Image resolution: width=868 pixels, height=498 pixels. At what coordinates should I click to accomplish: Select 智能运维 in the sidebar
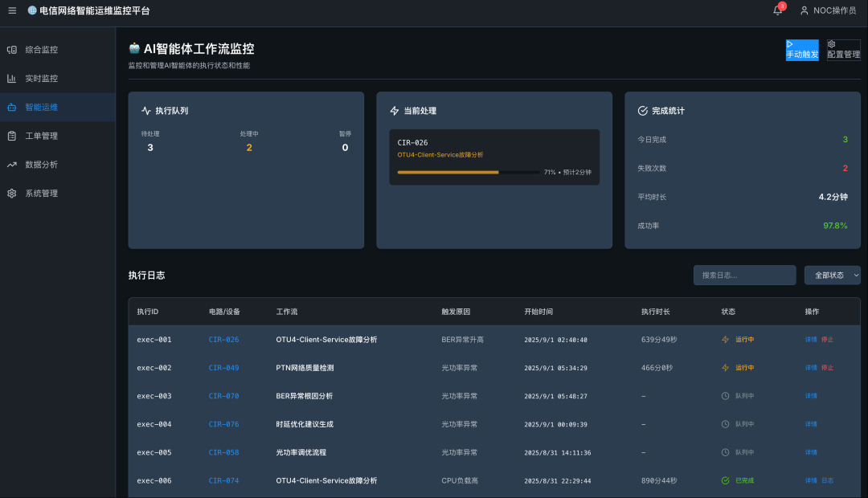(58, 108)
